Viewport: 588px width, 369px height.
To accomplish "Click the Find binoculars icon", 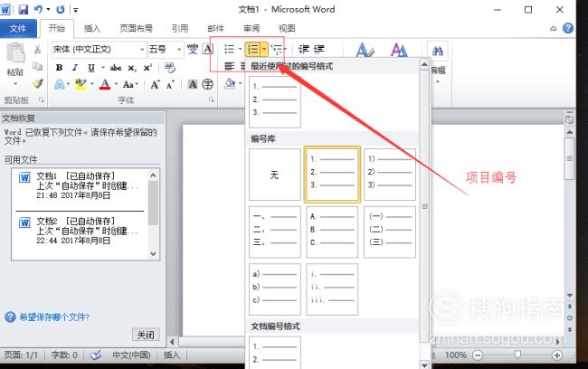I will 438,51.
